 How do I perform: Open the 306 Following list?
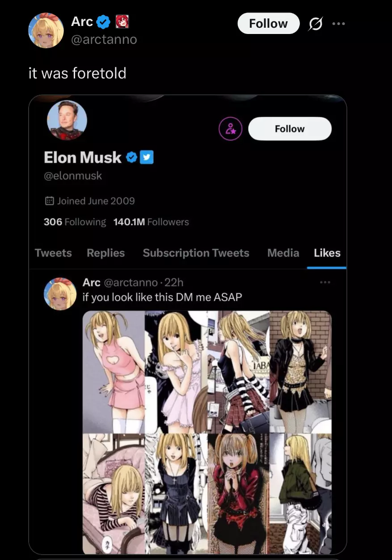click(x=75, y=222)
